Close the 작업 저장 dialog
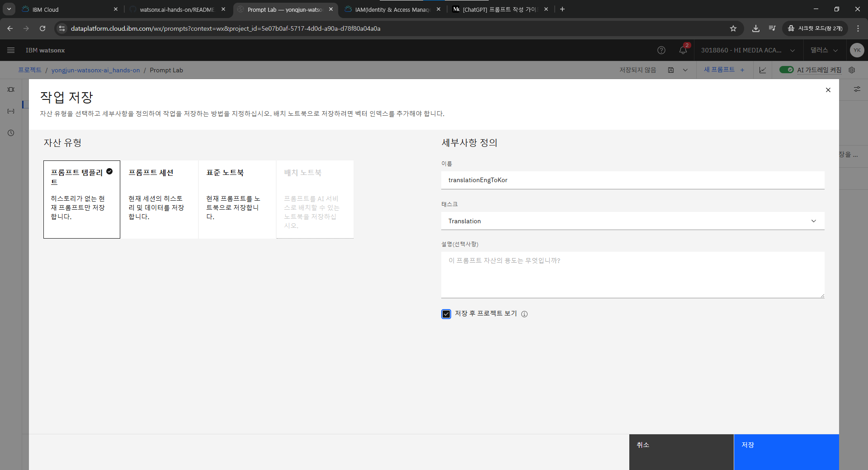 828,90
